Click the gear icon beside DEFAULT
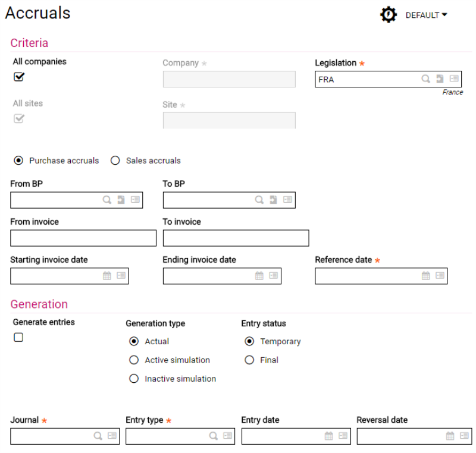Screen dimensions: 476x453 point(389,15)
